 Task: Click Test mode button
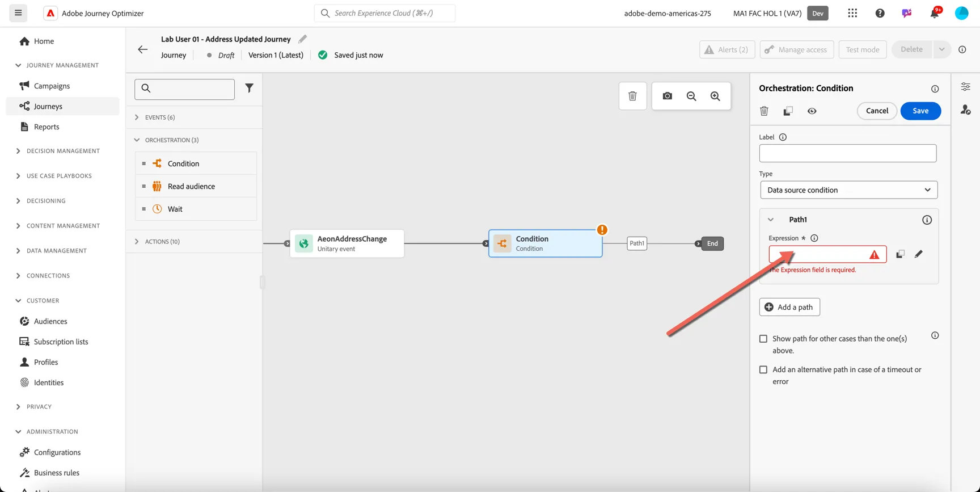coord(863,49)
